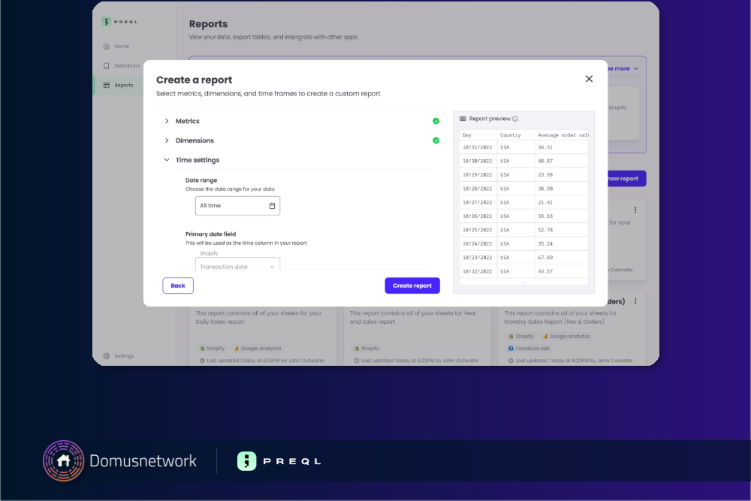
Task: Click the Home house icon in sidebar
Action: tap(106, 46)
